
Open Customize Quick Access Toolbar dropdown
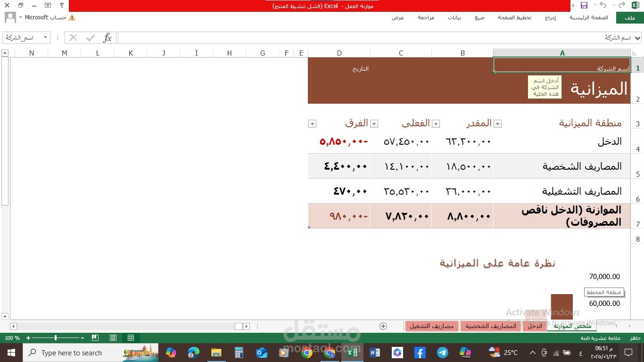[x=573, y=5]
